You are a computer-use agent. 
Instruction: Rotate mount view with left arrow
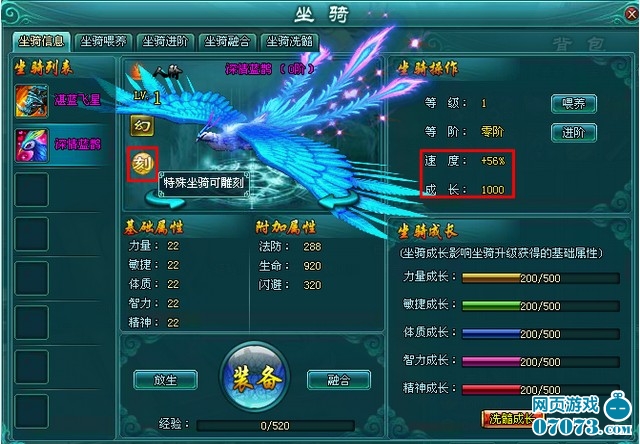(165, 200)
